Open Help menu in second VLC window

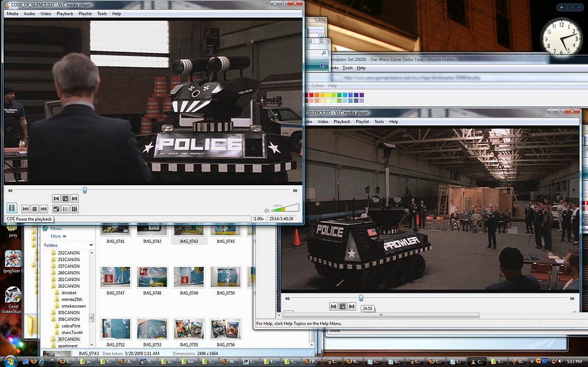(394, 122)
